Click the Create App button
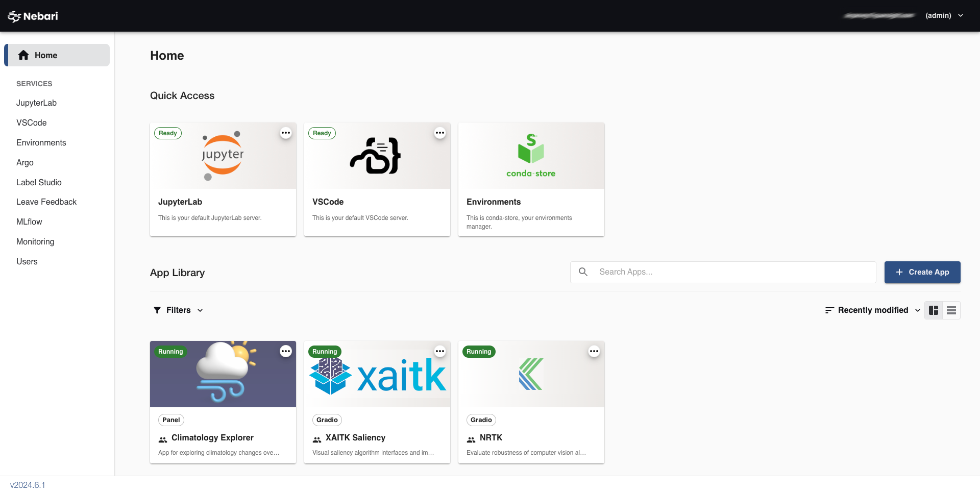Screen dimensions: 980x493 point(922,272)
